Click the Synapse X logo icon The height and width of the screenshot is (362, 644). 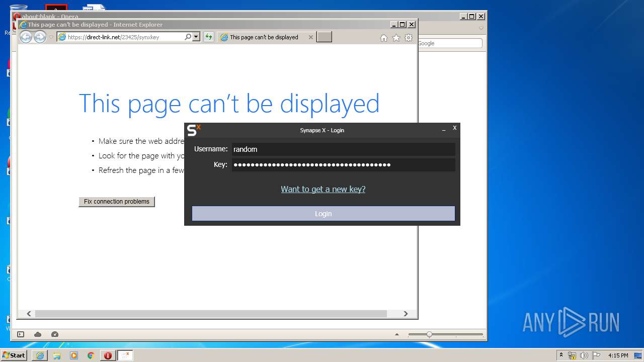coord(194,130)
